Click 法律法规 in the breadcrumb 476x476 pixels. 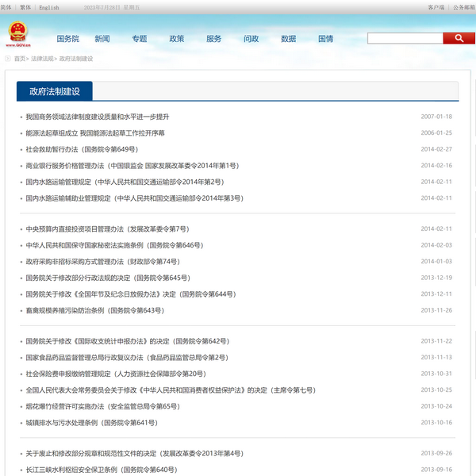pyautogui.click(x=43, y=59)
